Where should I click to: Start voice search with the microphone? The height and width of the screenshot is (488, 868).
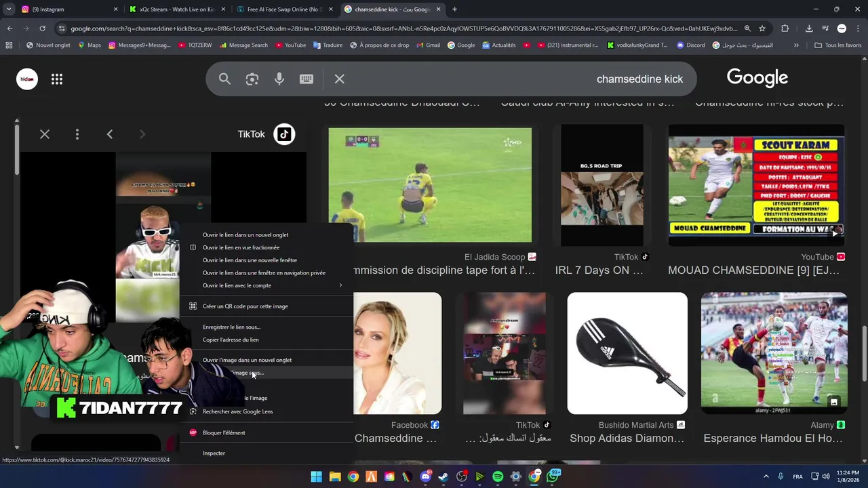279,79
